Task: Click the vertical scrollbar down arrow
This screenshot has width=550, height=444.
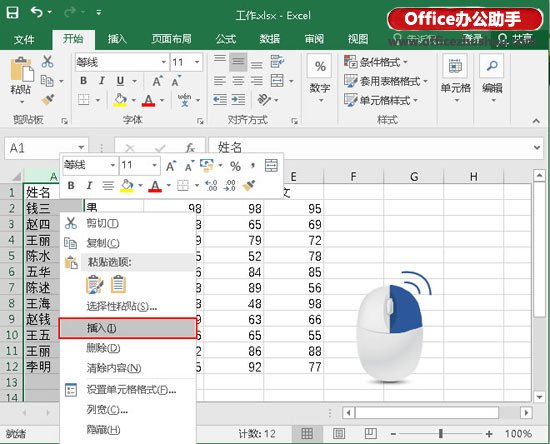Action: tap(539, 397)
